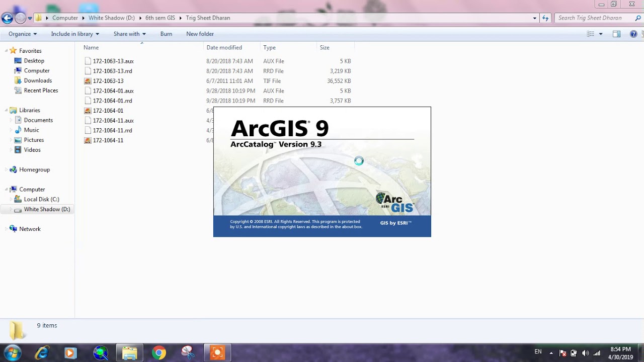This screenshot has width=644, height=362.
Task: Open the recent pages dropdown next to Forward
Action: click(30, 18)
